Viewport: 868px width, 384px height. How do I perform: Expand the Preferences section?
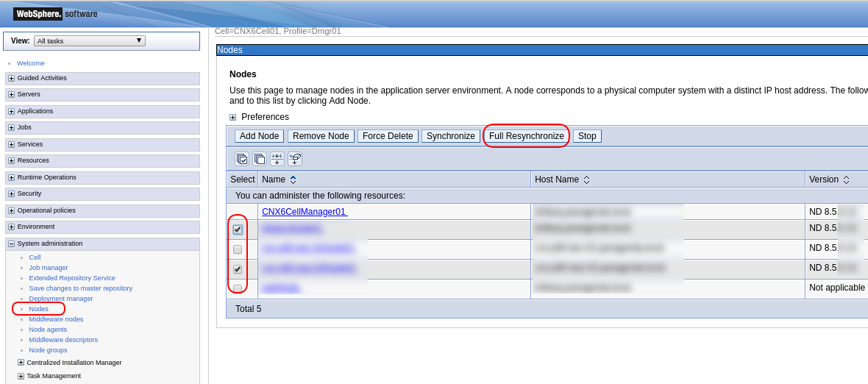pos(233,117)
